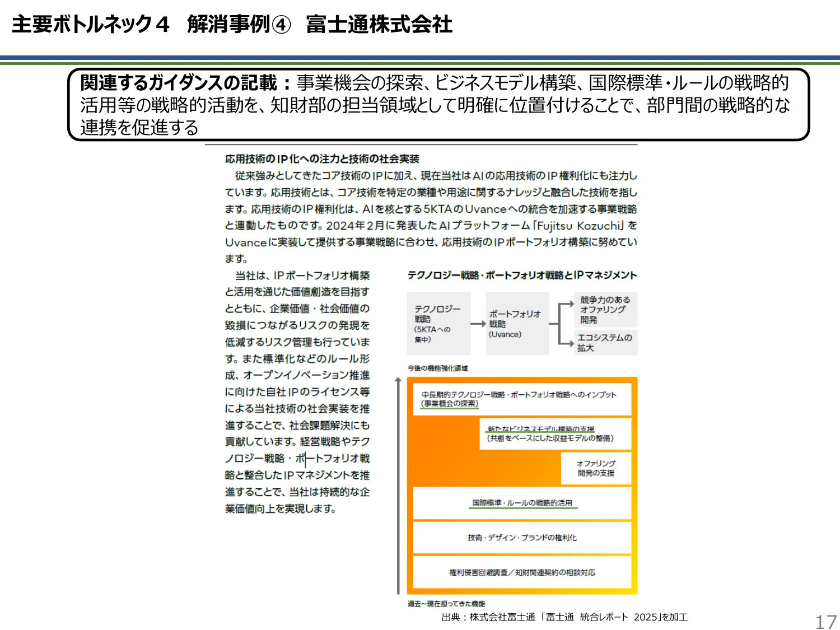The height and width of the screenshot is (630, 840).
Task: Click the "競争力のあるオファリング開発" box
Action: [x=606, y=310]
